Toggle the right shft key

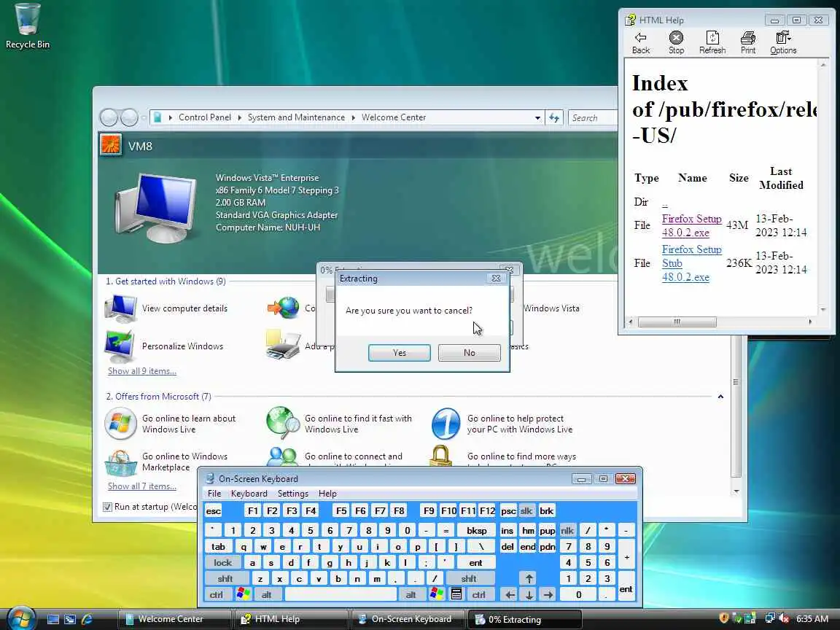469,578
